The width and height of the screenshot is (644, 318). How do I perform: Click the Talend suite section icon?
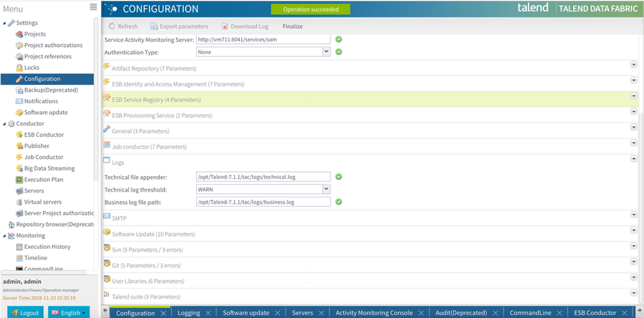click(106, 295)
